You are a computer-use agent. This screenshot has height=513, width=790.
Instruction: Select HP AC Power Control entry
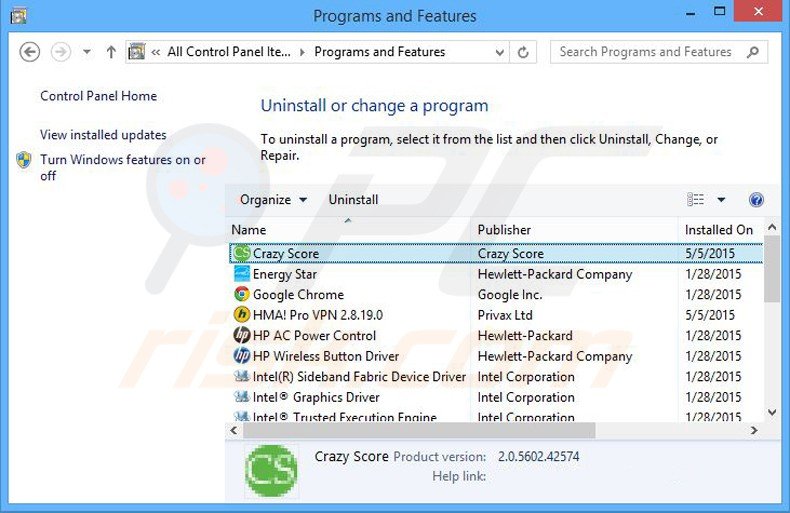pyautogui.click(x=314, y=336)
